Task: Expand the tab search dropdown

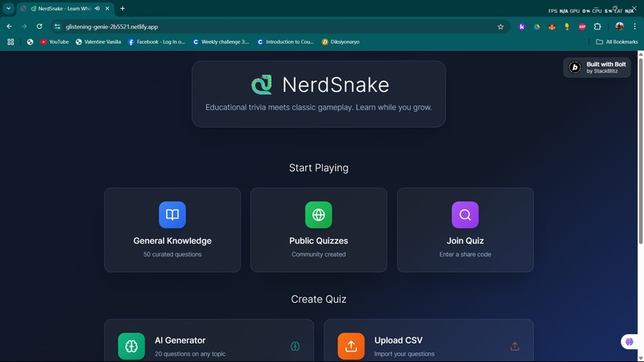Action: point(8,8)
